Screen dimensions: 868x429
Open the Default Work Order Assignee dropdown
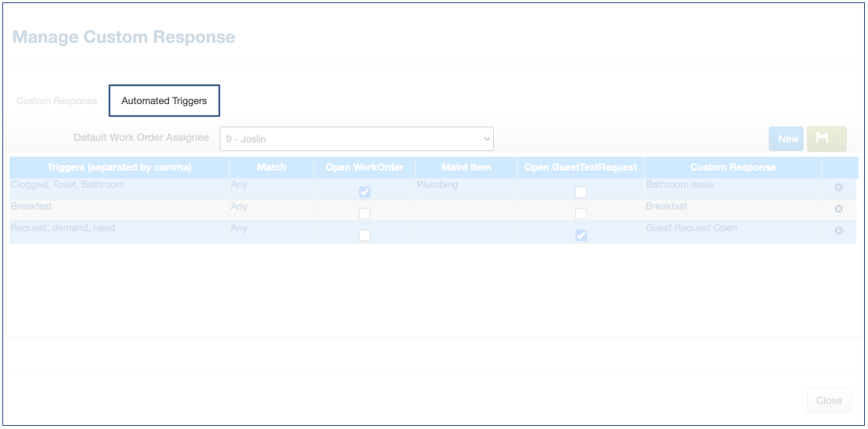pos(356,139)
